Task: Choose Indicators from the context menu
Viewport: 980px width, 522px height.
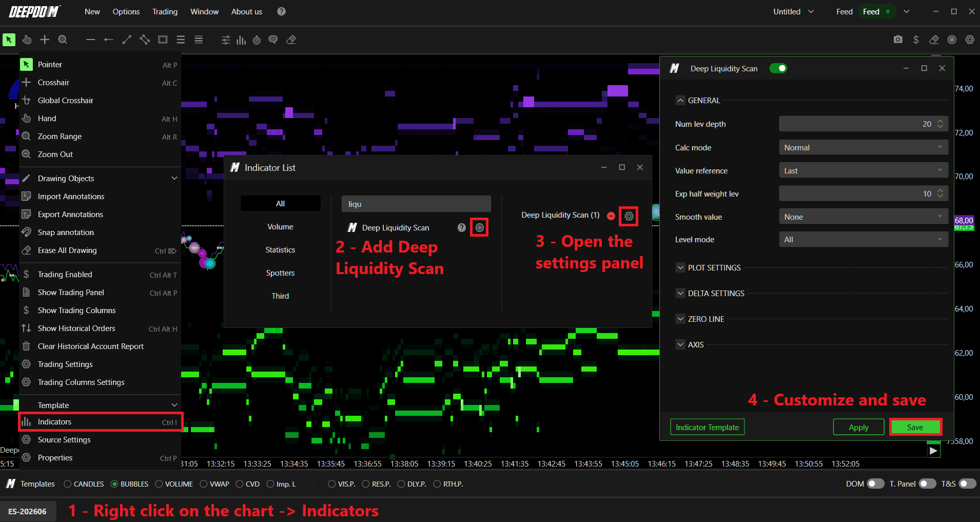Action: click(x=100, y=422)
